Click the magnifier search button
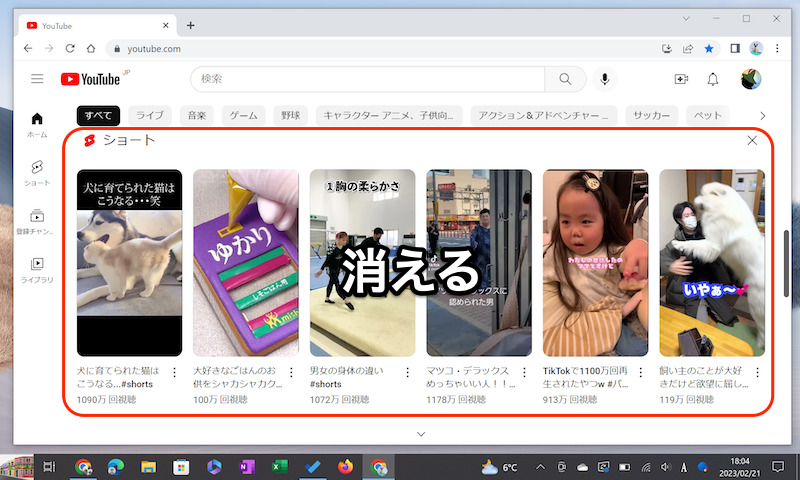Screen dimensions: 800x480 566,80
